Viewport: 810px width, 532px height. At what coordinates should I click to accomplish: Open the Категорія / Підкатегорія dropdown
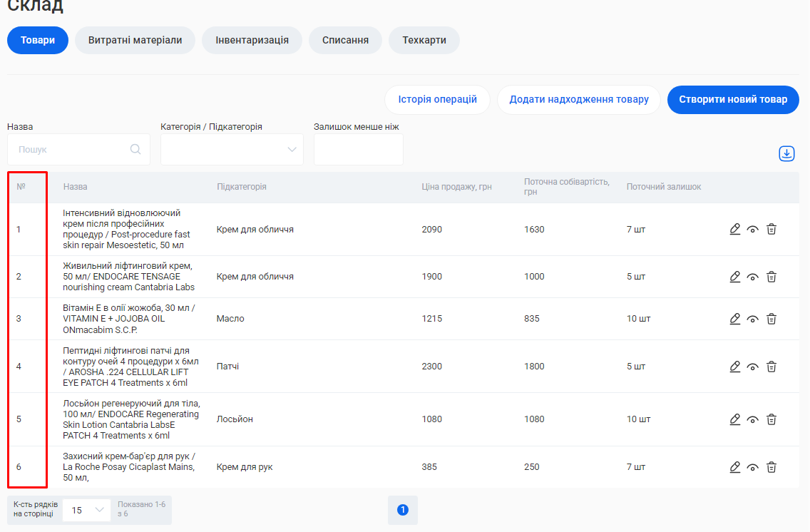(232, 150)
